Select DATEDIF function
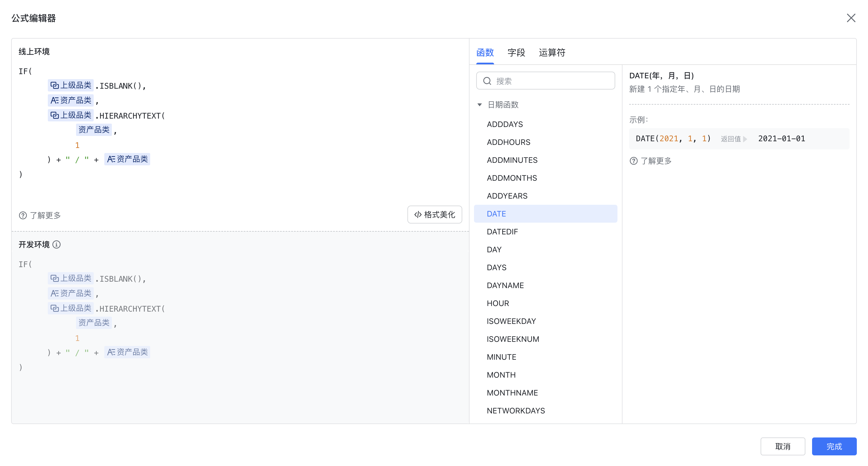Screen dimensions: 868x466 pyautogui.click(x=546, y=232)
